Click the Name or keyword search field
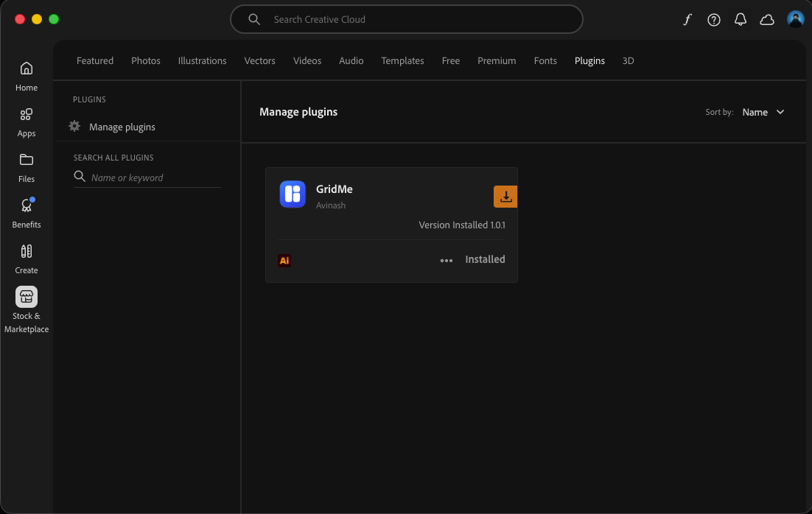Screen dimensions: 812x514 147,177
